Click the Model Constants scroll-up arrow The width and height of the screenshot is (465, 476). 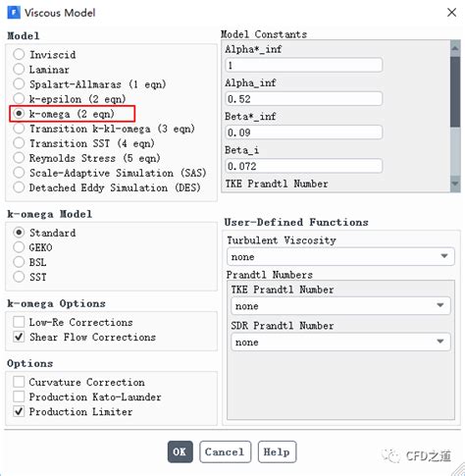pyautogui.click(x=455, y=49)
